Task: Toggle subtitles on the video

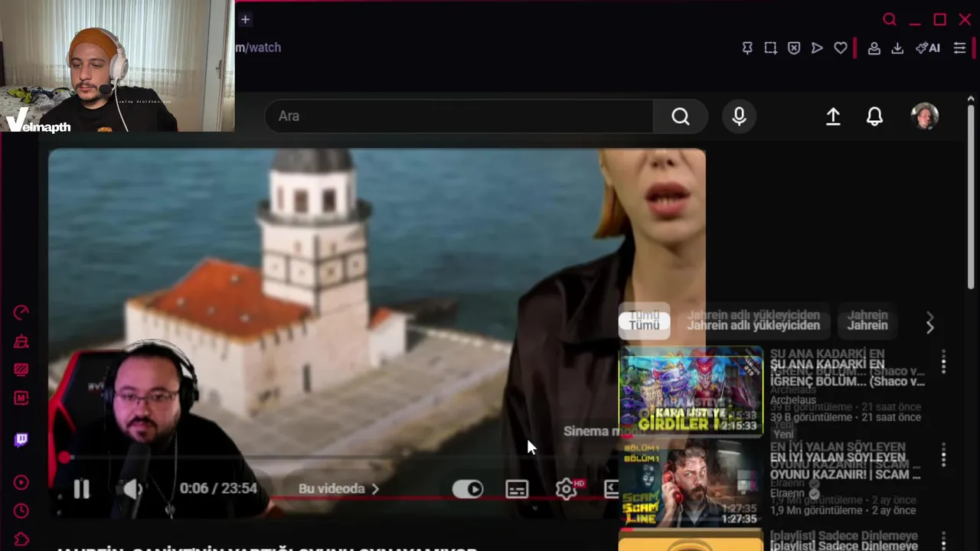Action: click(517, 489)
